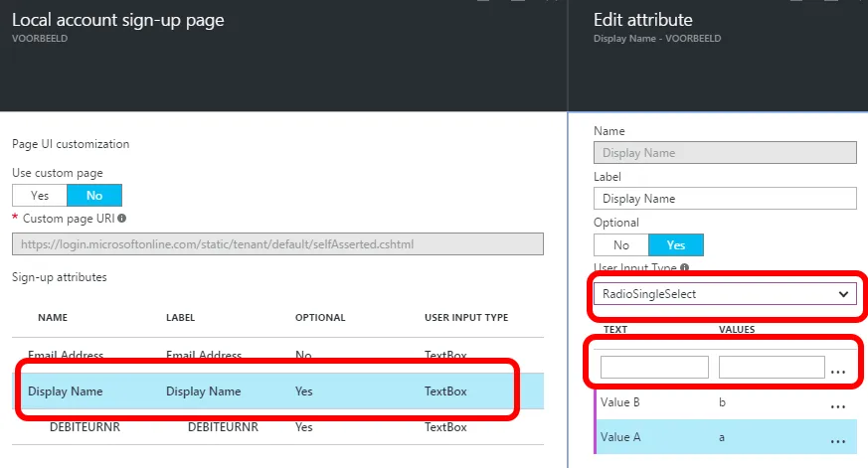Open the RadioSingleSelect input type dropdown
Viewport: 868px width, 468px height.
click(x=725, y=294)
